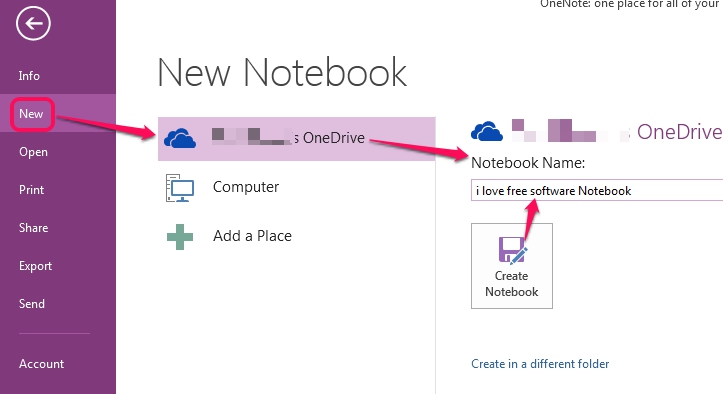Click the OneDrive cloud icon in places list
This screenshot has width=723, height=394.
click(x=180, y=138)
